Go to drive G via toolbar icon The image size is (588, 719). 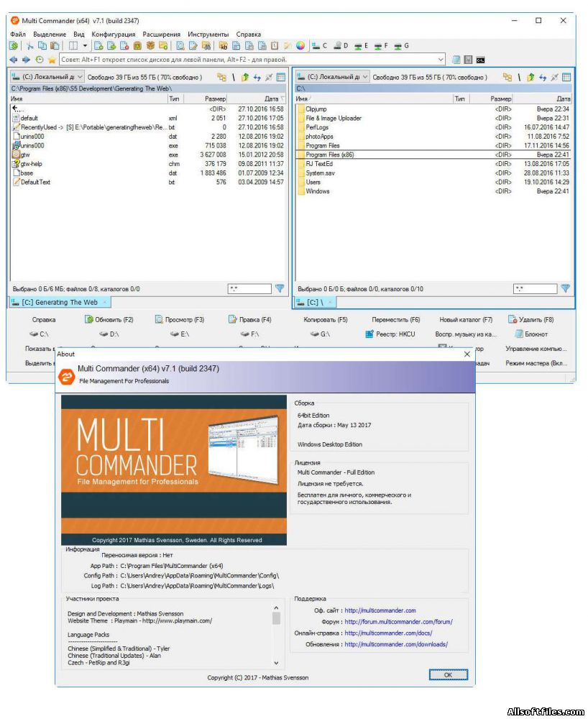coord(402,46)
